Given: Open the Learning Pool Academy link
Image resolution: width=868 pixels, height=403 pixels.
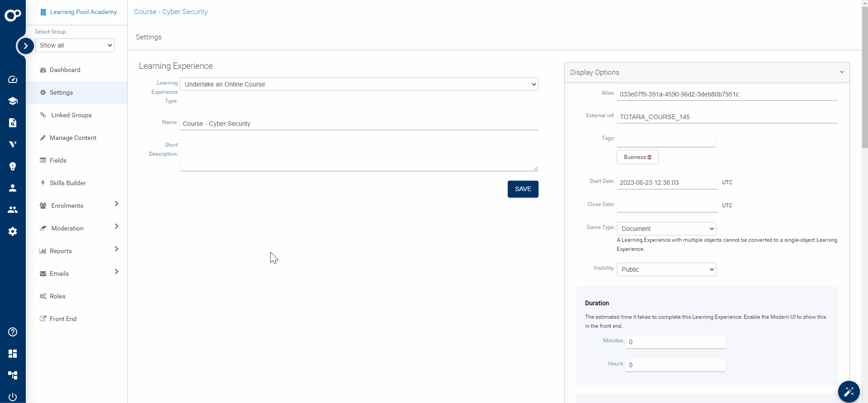Looking at the screenshot, I should tap(83, 12).
